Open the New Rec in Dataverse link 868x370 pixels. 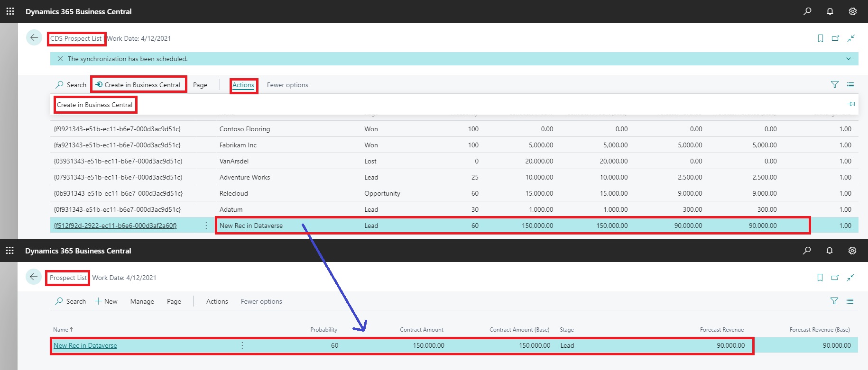(x=85, y=345)
